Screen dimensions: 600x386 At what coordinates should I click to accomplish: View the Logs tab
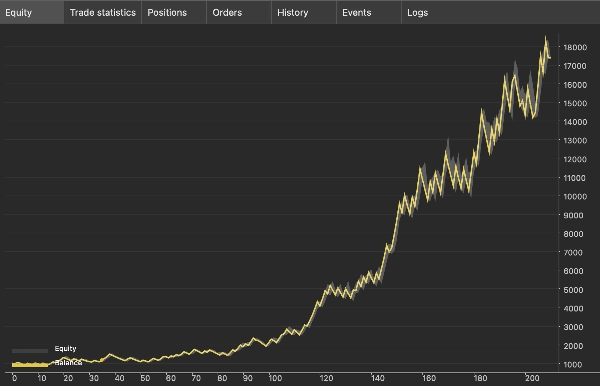[x=417, y=13]
